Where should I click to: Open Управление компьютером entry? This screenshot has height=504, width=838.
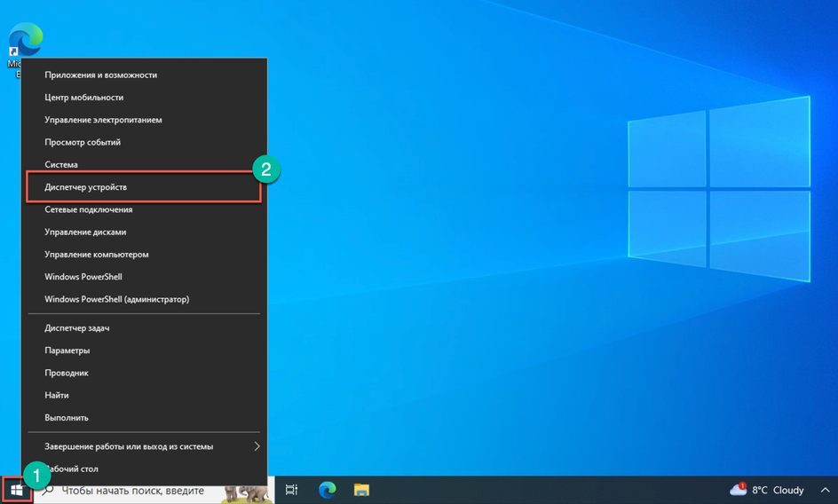tap(144, 255)
